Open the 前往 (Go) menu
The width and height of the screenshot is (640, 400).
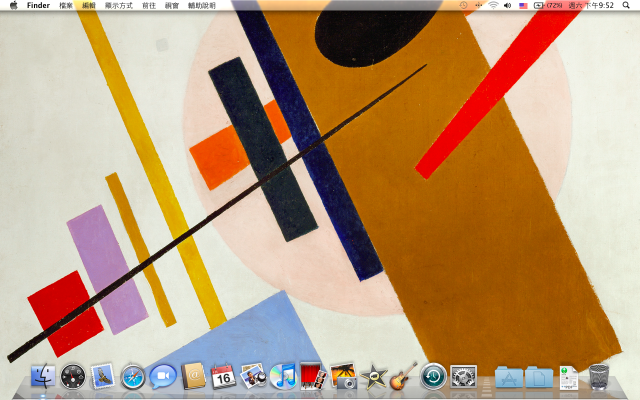(x=149, y=5)
